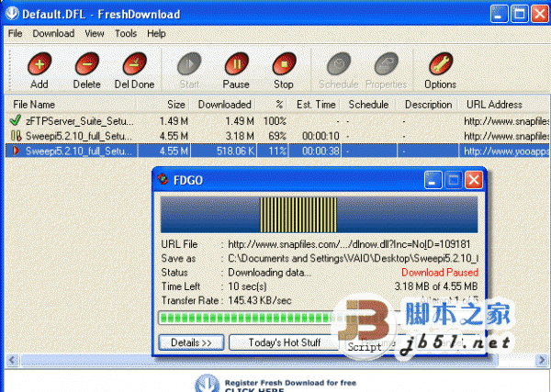
Task: Close the FDGO window
Action: coord(474,180)
